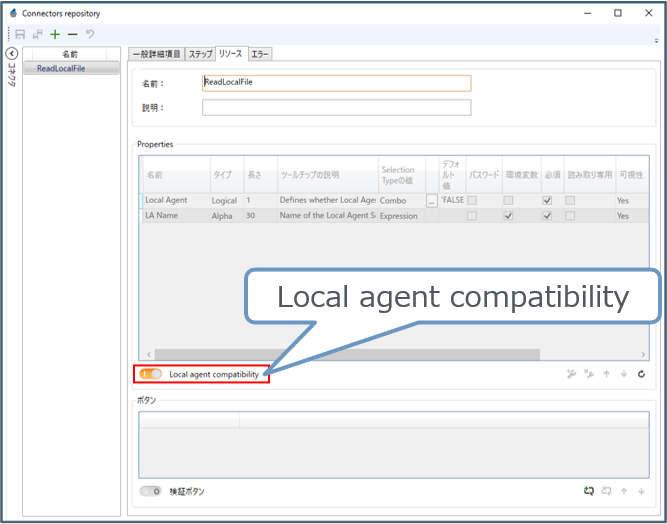This screenshot has width=667, height=524.
Task: Click the add button icon under ボタン grid
Action: coord(589,491)
